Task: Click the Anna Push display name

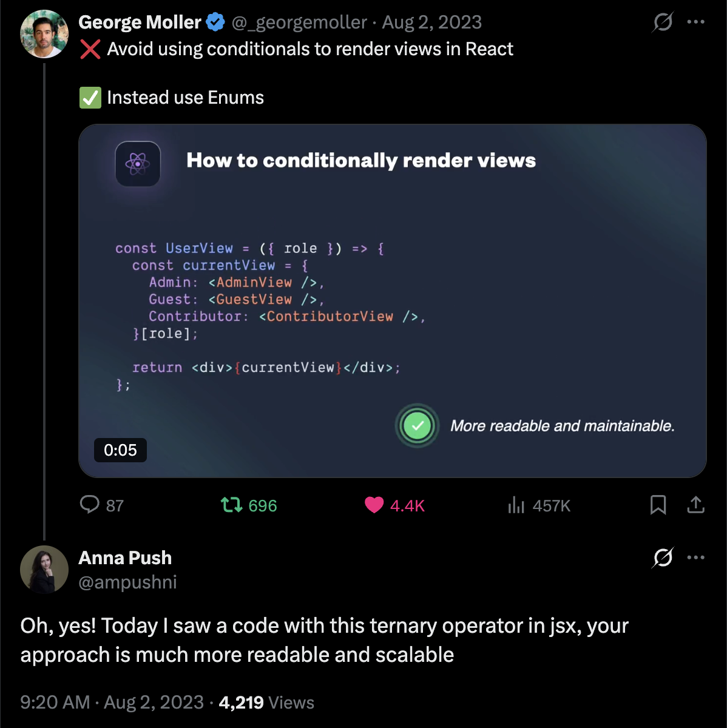Action: (125, 558)
